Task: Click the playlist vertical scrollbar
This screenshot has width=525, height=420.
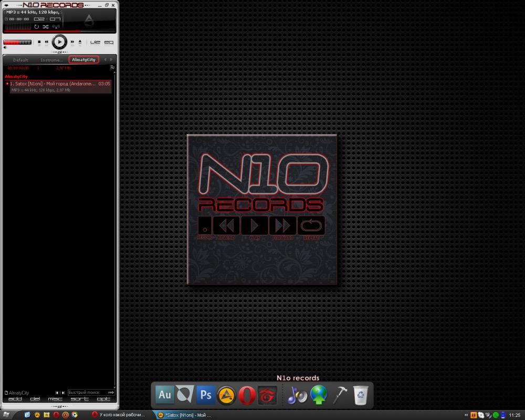Action: tap(115, 229)
